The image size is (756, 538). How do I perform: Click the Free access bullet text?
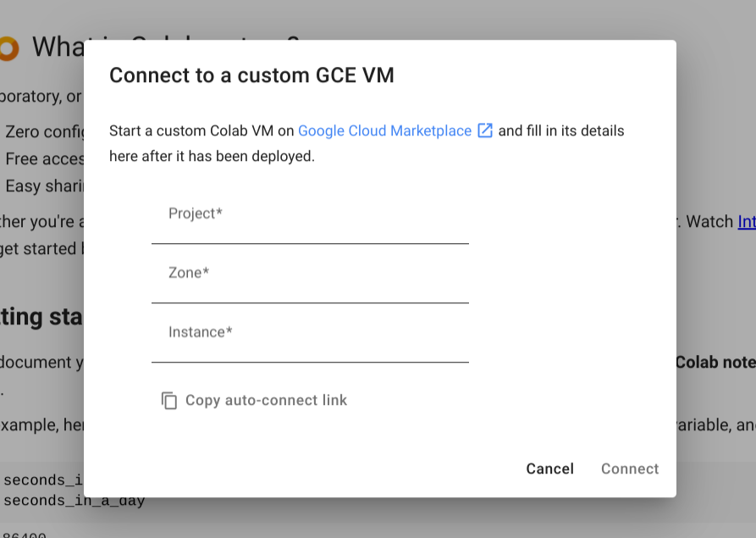tap(44, 159)
